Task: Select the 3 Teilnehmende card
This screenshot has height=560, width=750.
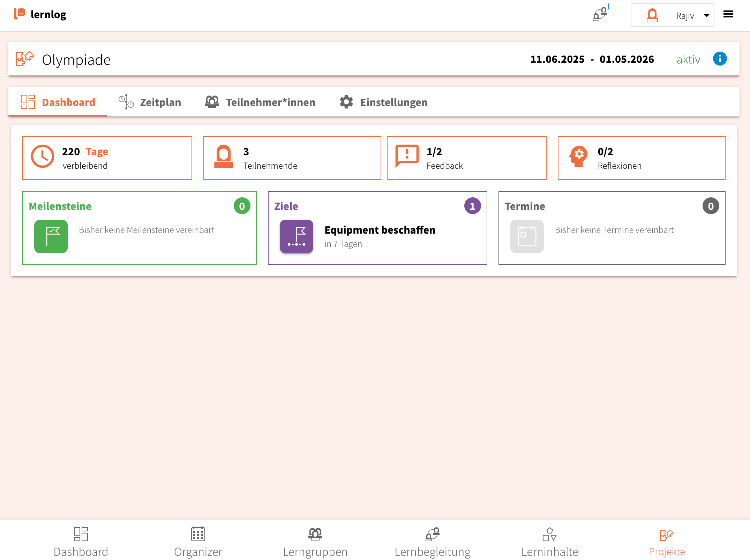Action: click(x=292, y=158)
